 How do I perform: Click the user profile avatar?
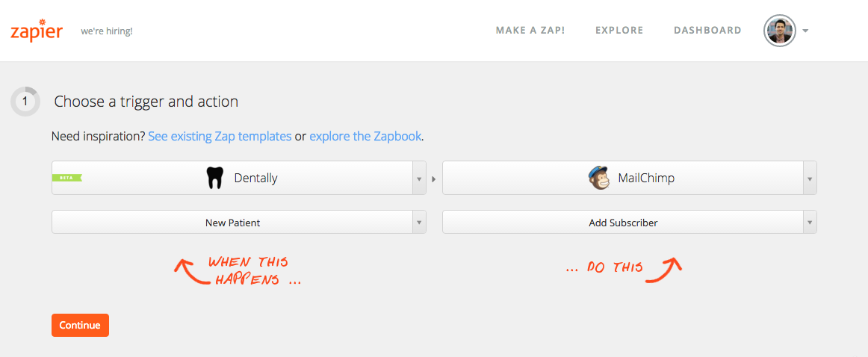(779, 31)
